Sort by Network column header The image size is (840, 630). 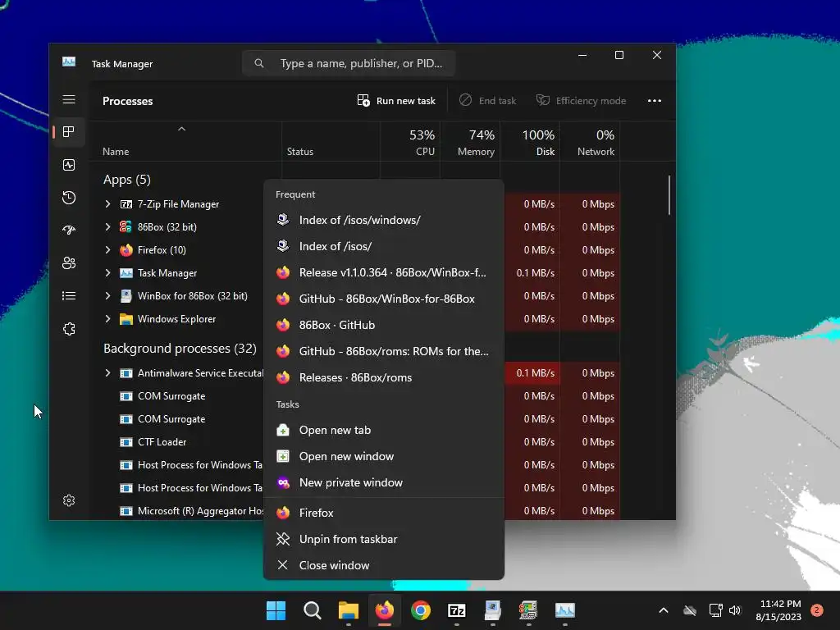(x=590, y=143)
